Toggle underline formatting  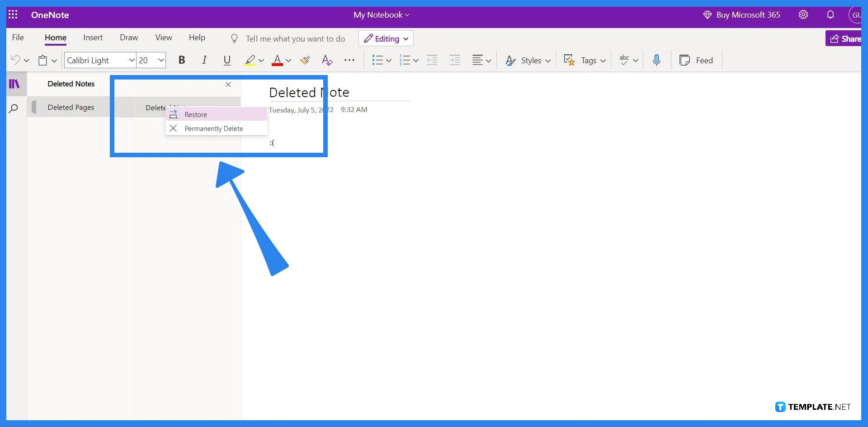tap(227, 60)
